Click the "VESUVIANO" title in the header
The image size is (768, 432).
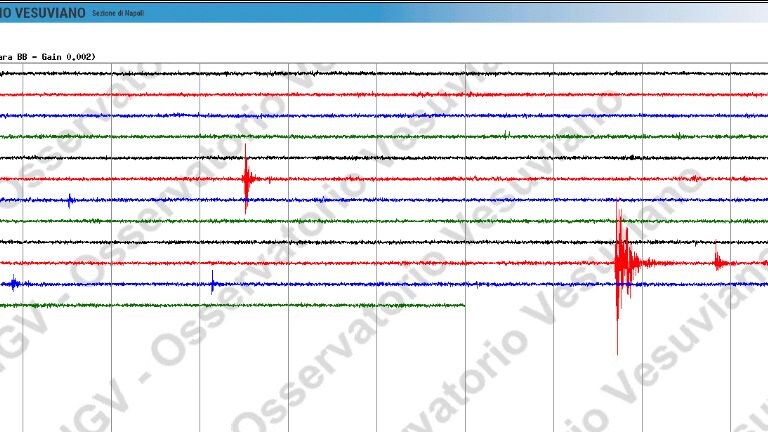click(49, 13)
